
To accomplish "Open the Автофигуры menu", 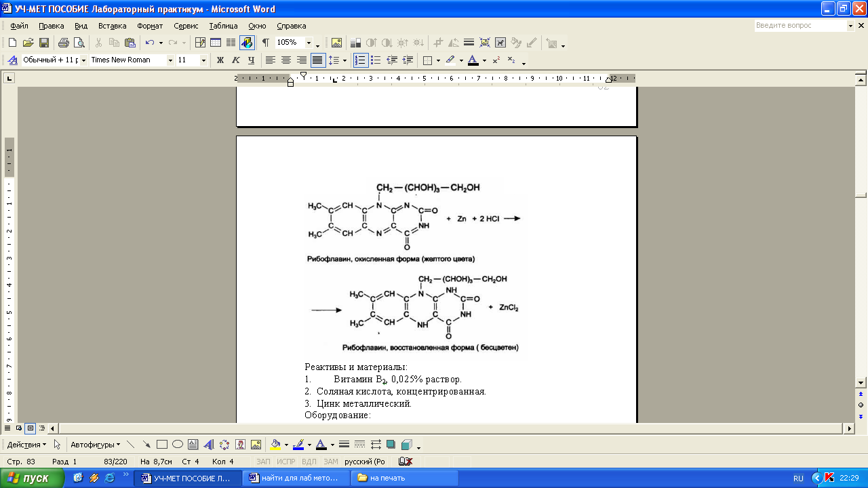I will [x=95, y=445].
